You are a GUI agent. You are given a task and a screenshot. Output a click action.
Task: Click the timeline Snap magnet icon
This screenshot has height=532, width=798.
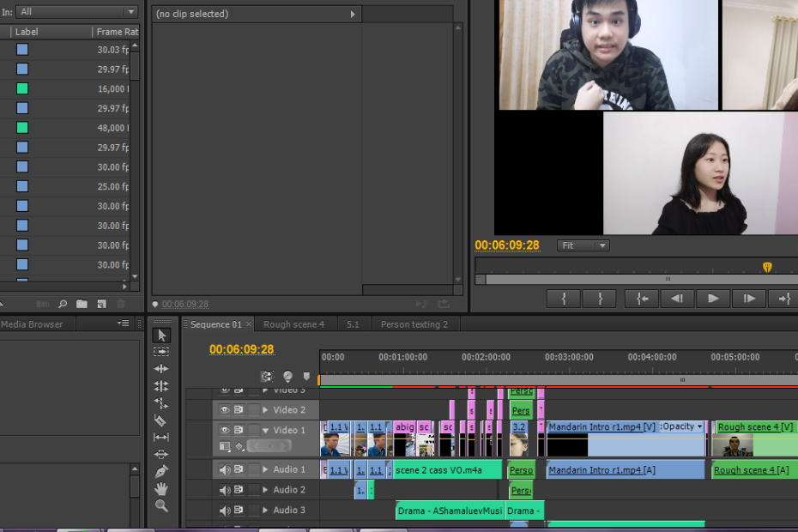tap(268, 376)
